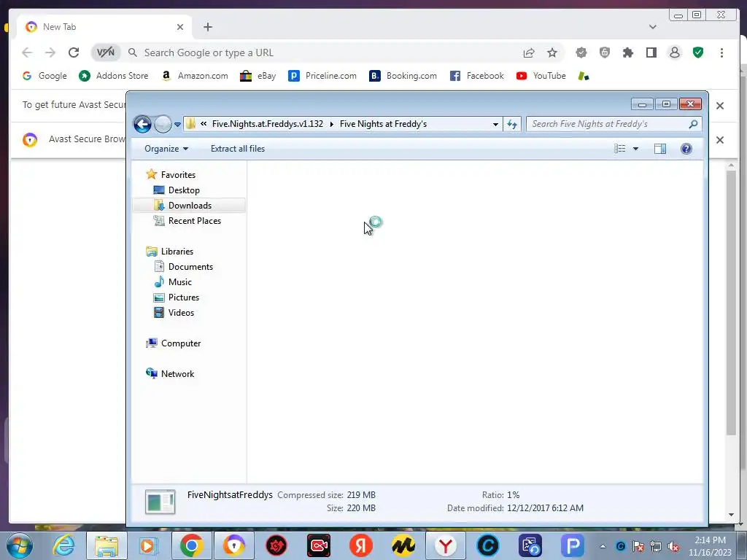This screenshot has width=747, height=560.
Task: Open the Organize menu
Action: click(x=166, y=149)
